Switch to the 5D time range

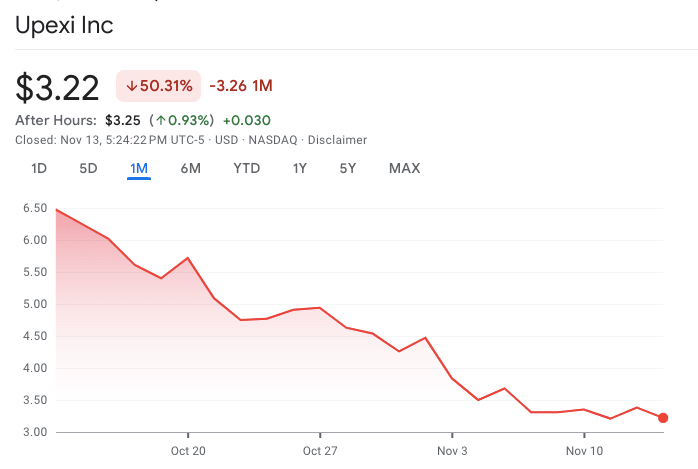88,168
